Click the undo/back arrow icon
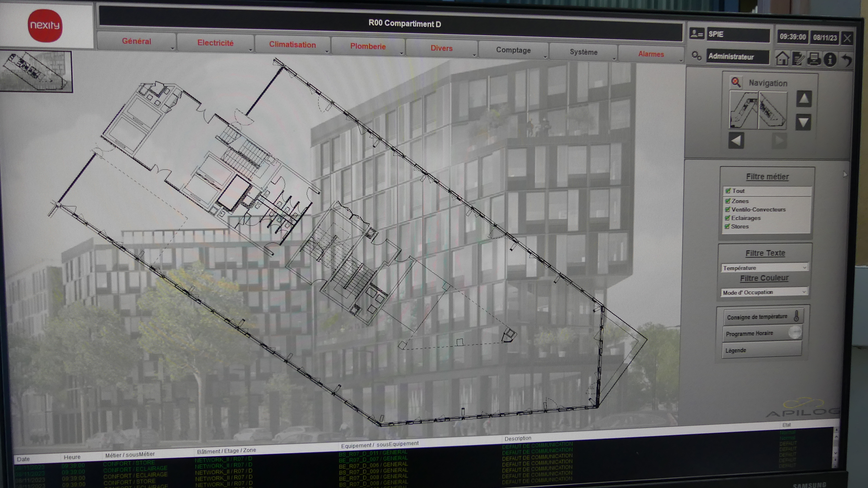 (x=847, y=60)
